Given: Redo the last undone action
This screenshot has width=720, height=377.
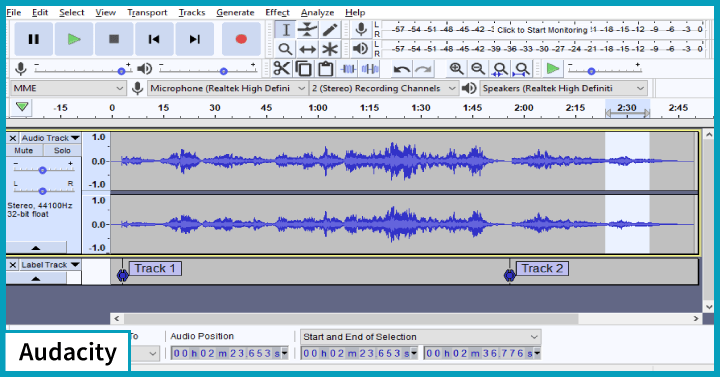Looking at the screenshot, I should pos(423,69).
